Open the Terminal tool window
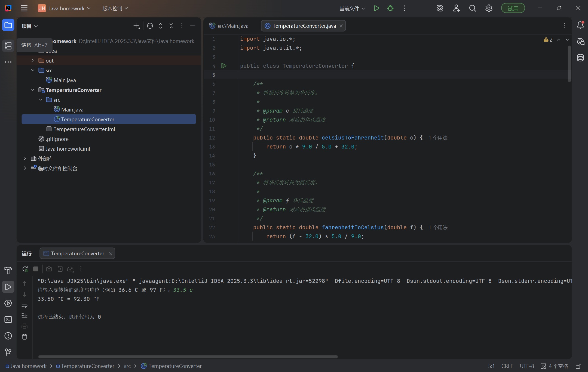This screenshot has height=372, width=588. click(8, 320)
